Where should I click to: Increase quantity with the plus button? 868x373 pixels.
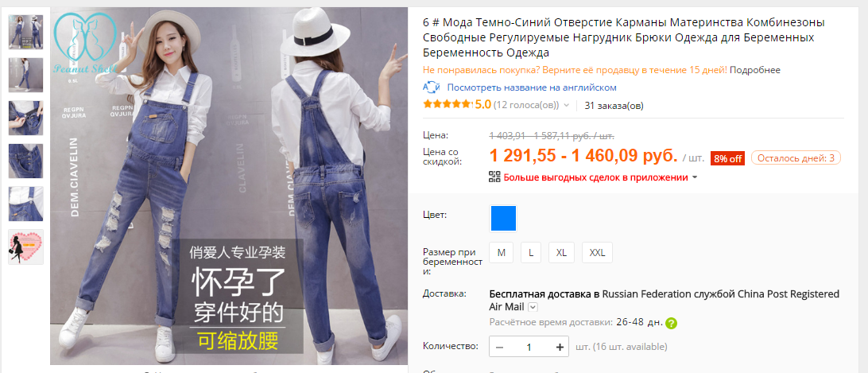560,347
